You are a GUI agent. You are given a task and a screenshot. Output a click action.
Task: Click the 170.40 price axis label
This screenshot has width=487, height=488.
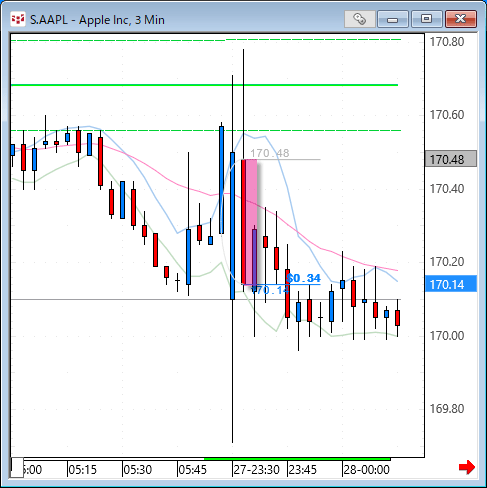447,189
